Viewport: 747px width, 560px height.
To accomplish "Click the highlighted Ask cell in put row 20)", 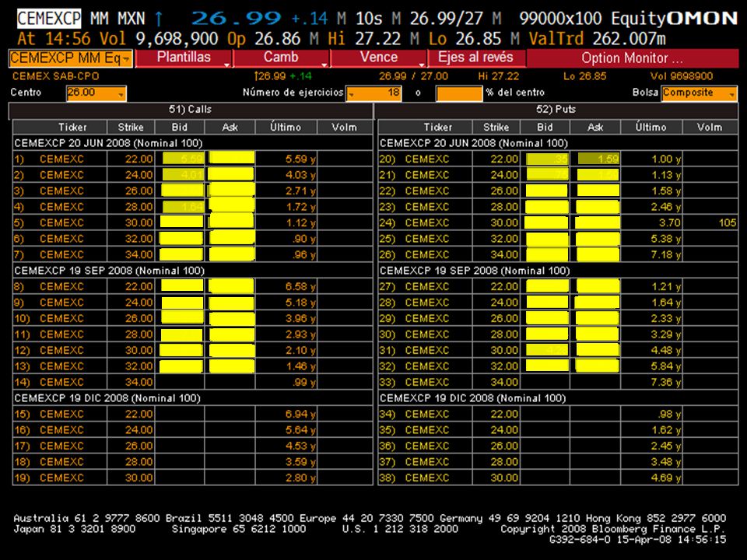I will (598, 159).
